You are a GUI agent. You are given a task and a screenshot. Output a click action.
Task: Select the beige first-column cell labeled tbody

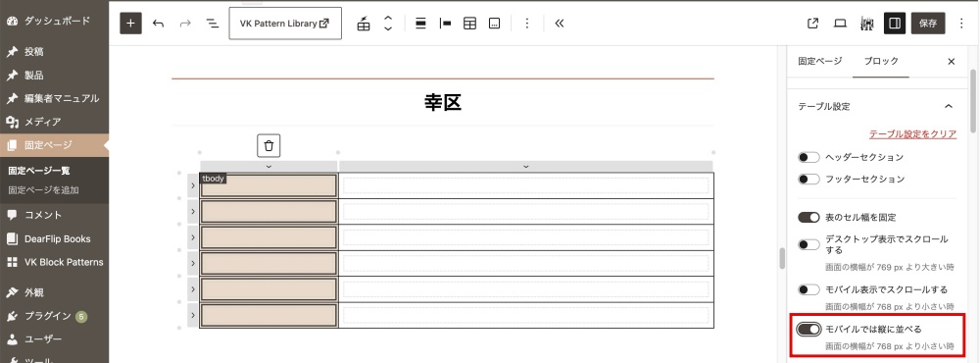[x=269, y=185]
